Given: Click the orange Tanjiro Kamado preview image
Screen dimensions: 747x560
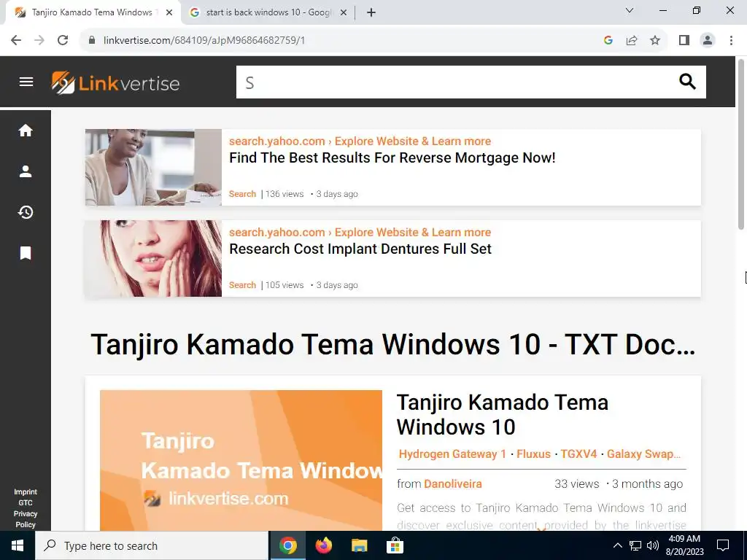Looking at the screenshot, I should pyautogui.click(x=241, y=460).
